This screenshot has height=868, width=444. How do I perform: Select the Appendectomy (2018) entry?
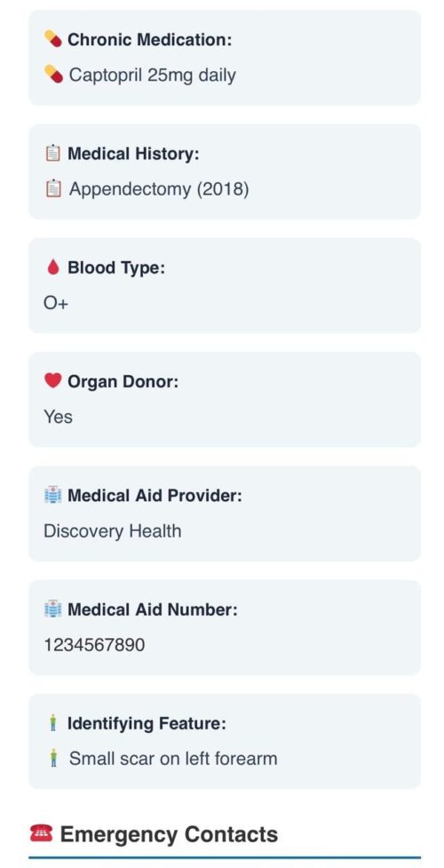[x=159, y=189]
